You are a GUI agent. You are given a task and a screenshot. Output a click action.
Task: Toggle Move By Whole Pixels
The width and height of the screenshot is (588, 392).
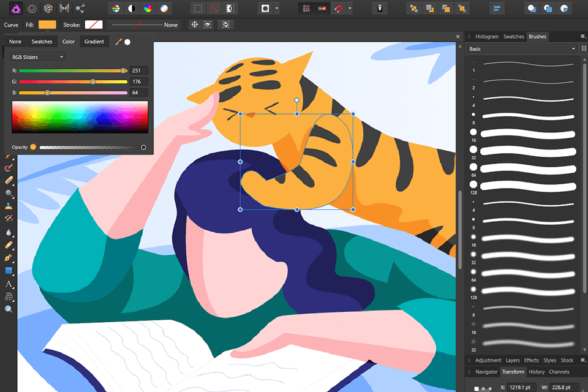322,8
